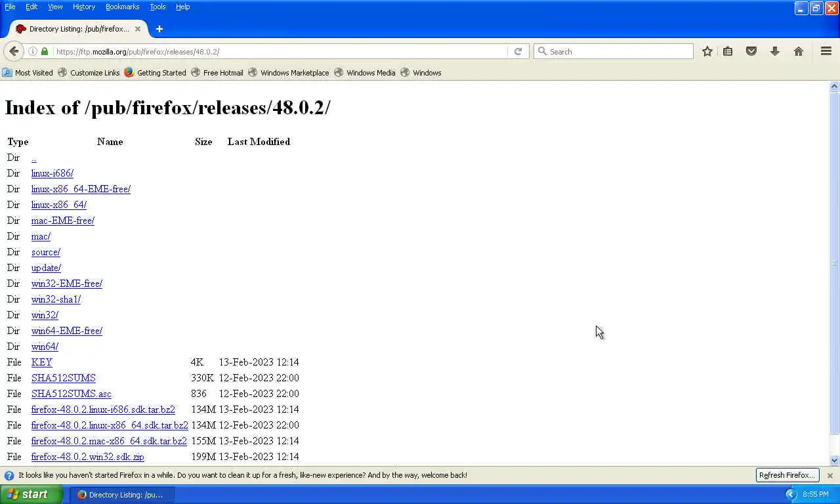
Task: Open the File menu
Action: pyautogui.click(x=10, y=7)
